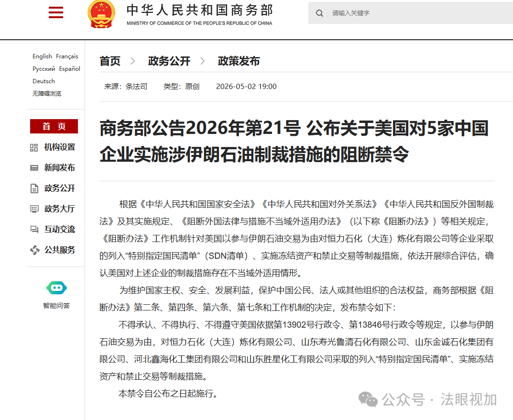Click the date 2026-05-02 19:00
The image size is (513, 420).
click(246, 87)
